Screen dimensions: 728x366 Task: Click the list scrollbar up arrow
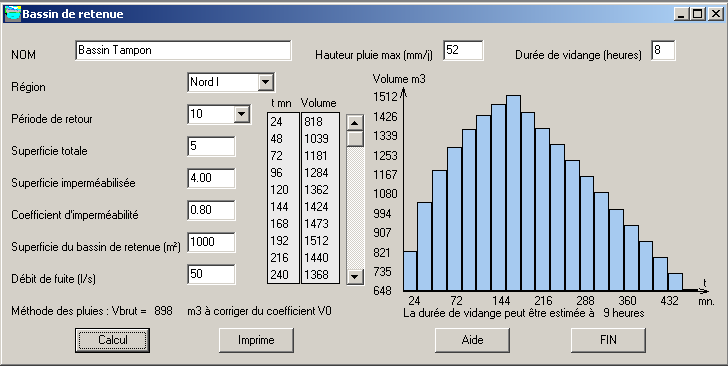[355, 123]
